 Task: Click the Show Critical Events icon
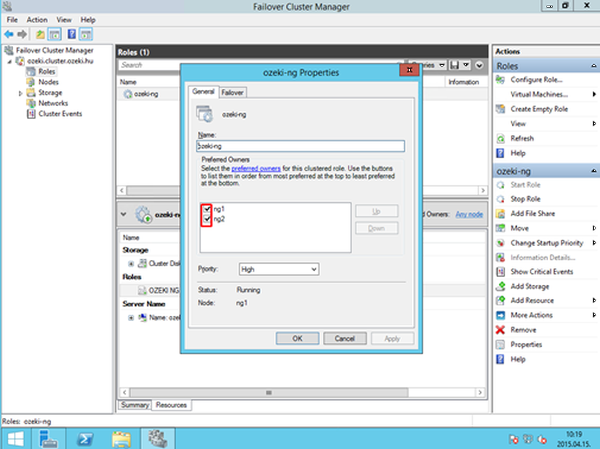pos(500,272)
